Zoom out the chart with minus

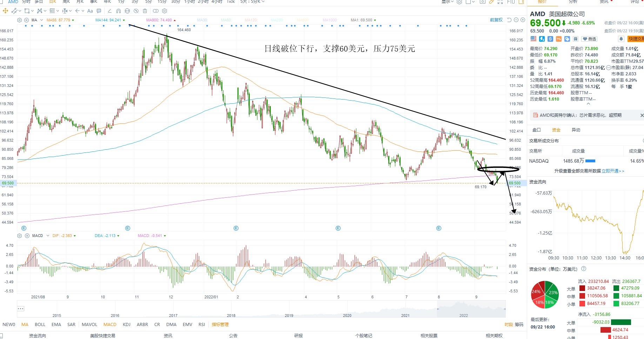pos(516,20)
